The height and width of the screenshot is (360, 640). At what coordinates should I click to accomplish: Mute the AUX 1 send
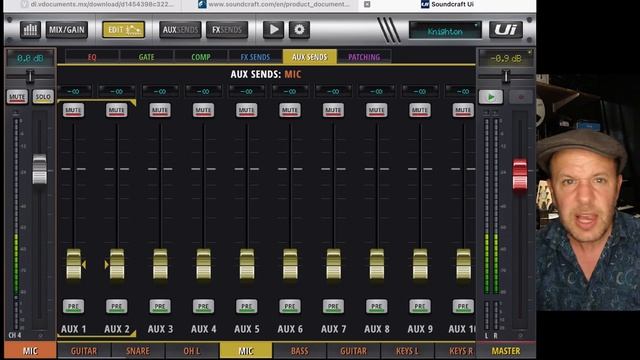point(73,110)
